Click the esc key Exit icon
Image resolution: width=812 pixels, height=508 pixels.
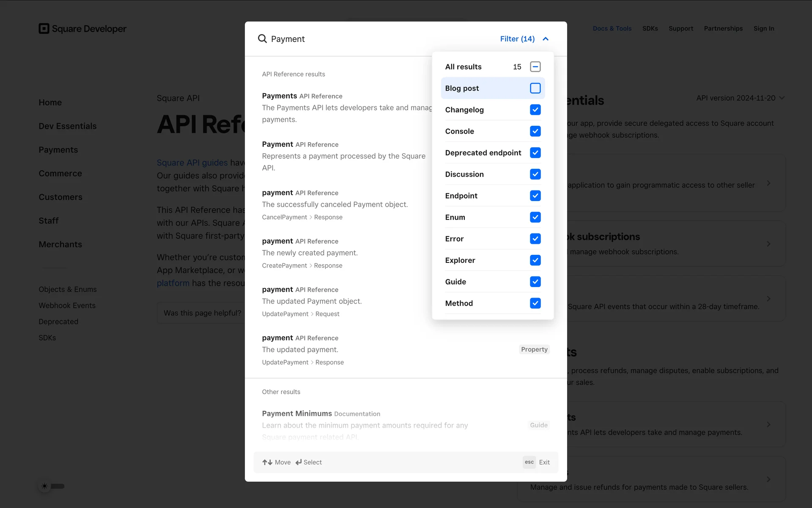[x=529, y=462]
